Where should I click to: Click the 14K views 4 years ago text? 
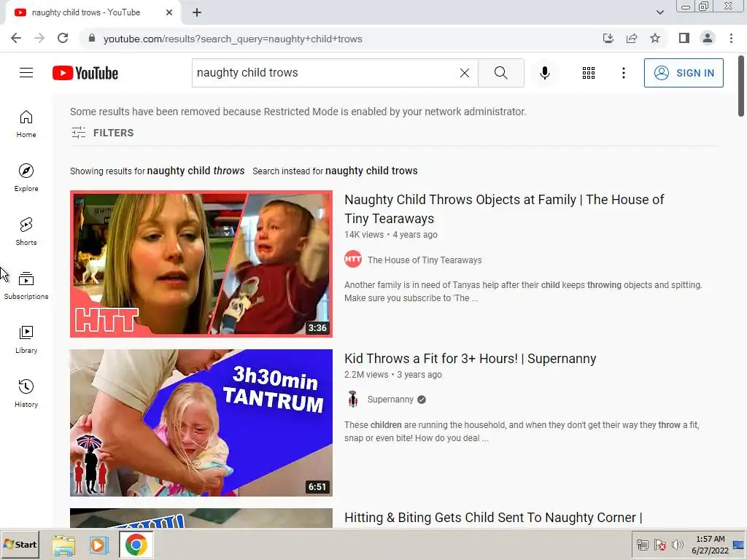(x=391, y=235)
